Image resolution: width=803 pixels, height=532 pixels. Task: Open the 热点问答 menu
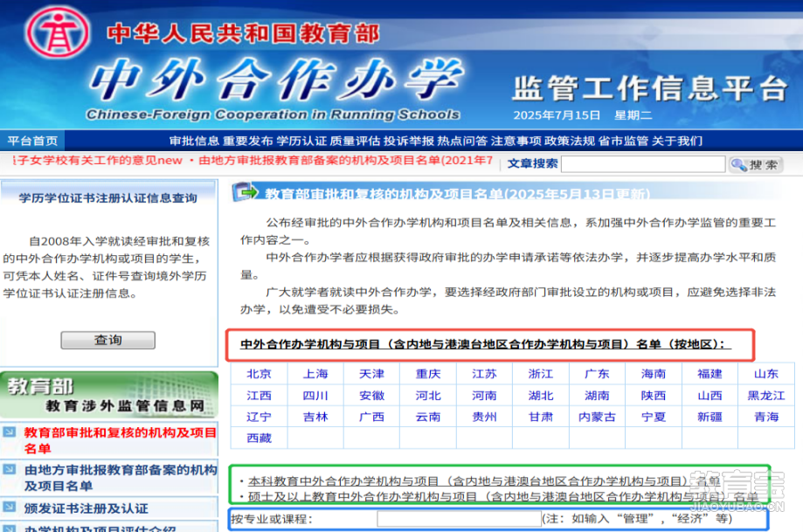[462, 141]
